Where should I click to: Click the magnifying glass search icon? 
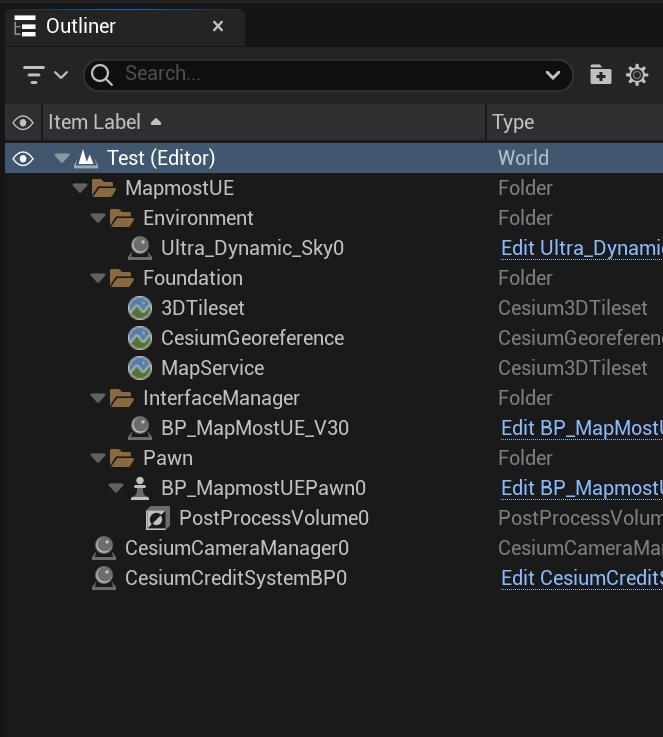tap(101, 75)
